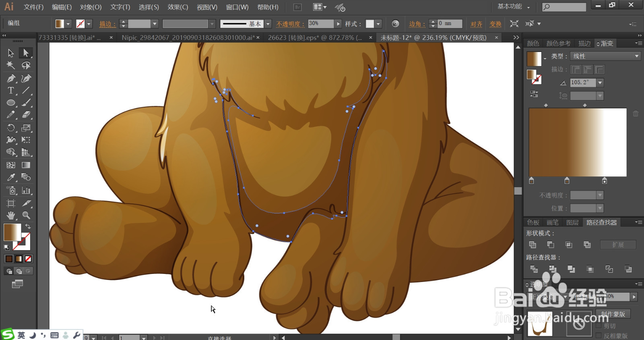
Task: Set none fill mode button
Action: [x=28, y=259]
